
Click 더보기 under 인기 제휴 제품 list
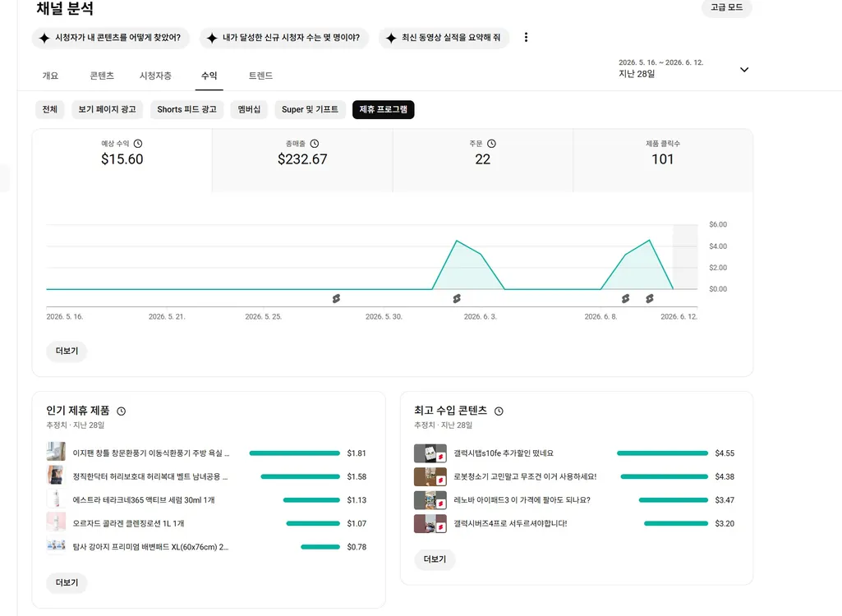click(67, 582)
